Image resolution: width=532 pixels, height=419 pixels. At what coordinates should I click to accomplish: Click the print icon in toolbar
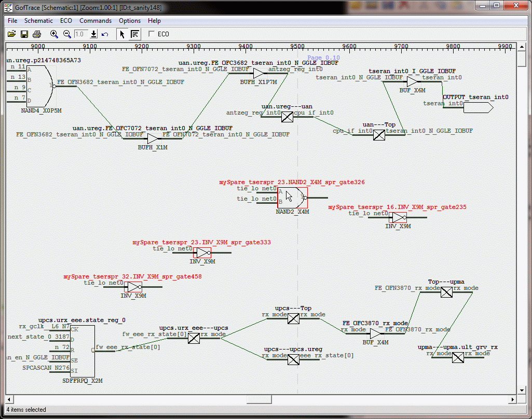coord(37,34)
